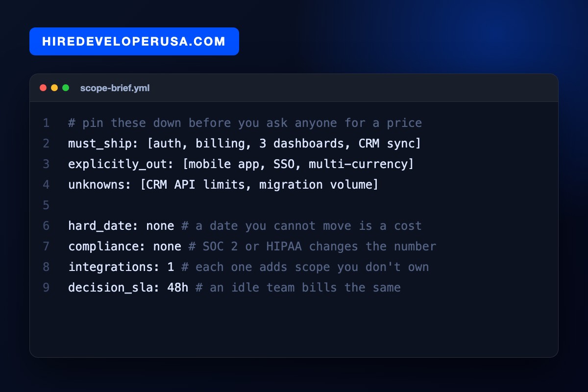The height and width of the screenshot is (392, 588).
Task: Click the comment "# each one adds scope you don't own"
Action: 305,267
